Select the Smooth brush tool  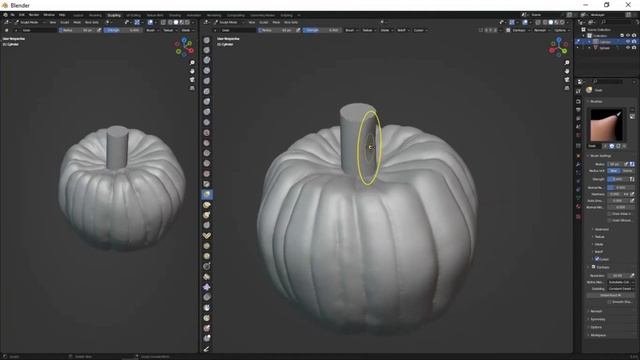coord(207,133)
